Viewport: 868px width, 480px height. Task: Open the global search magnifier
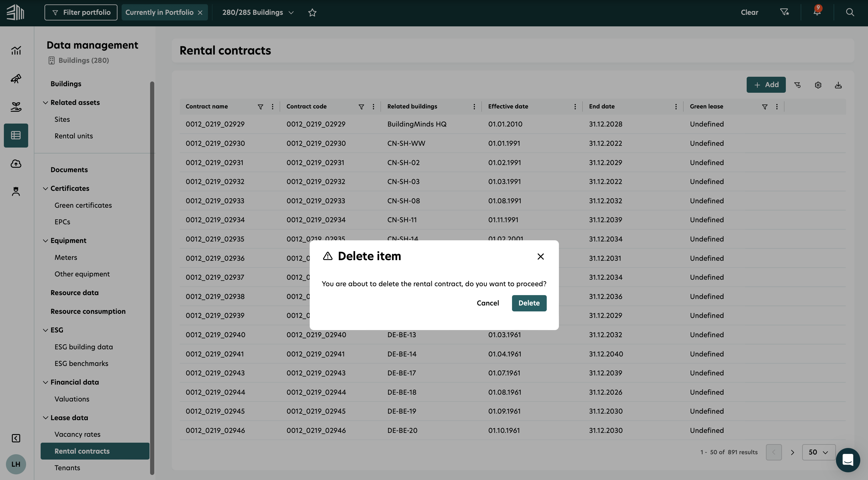[x=850, y=12]
